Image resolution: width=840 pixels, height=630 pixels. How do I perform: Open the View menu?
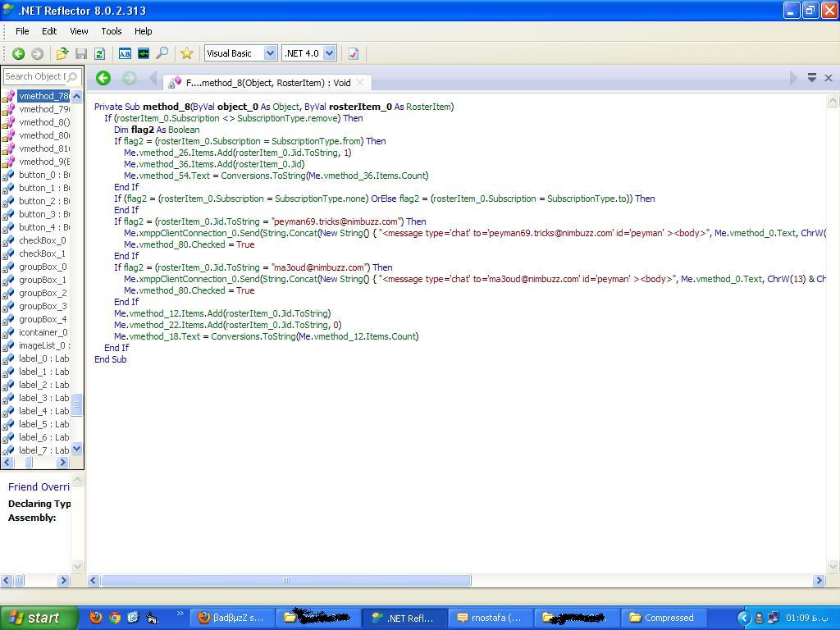point(79,31)
